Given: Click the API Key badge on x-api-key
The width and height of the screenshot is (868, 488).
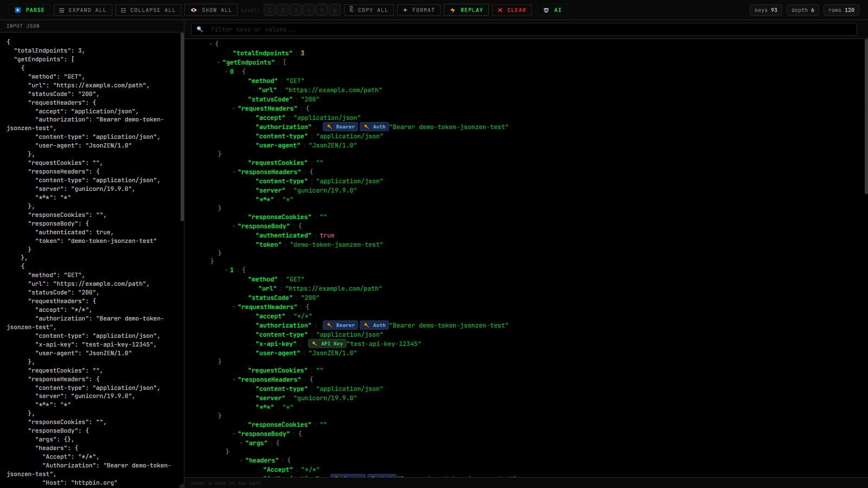Looking at the screenshot, I should 327,344.
